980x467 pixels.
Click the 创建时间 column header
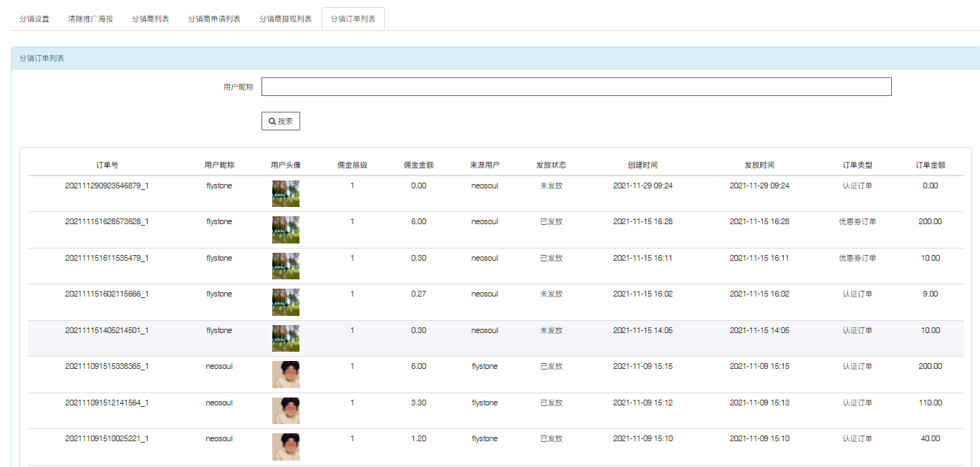(643, 165)
